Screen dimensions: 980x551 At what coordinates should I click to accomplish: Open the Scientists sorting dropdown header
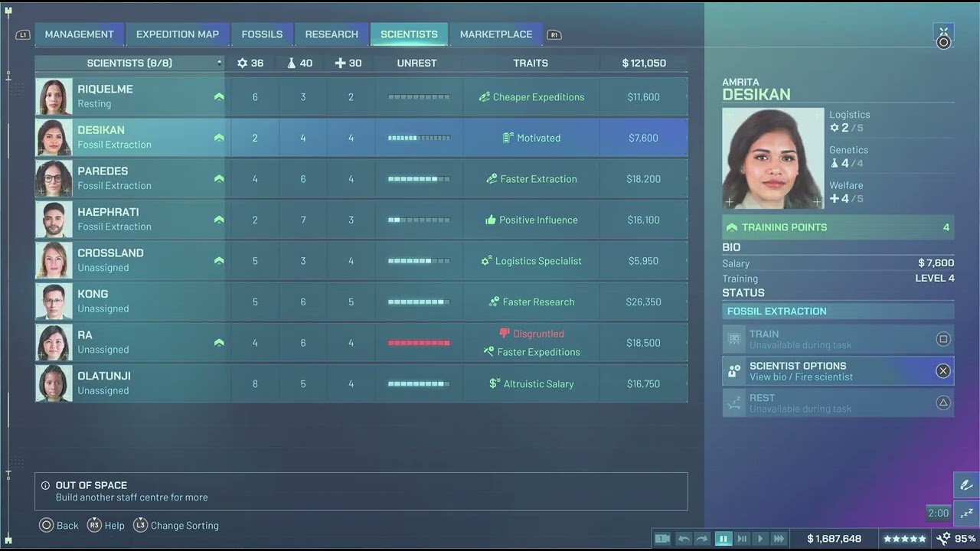[x=129, y=63]
